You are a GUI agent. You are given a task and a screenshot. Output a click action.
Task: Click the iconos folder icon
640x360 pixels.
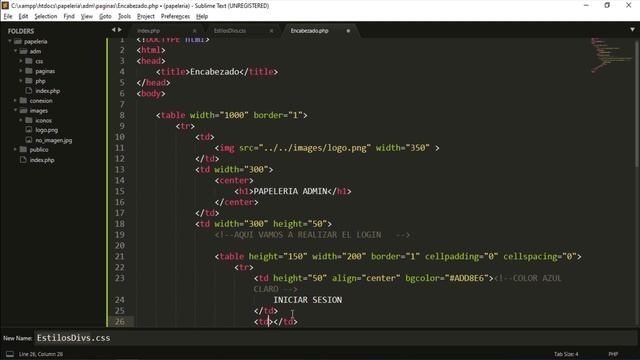pos(29,120)
